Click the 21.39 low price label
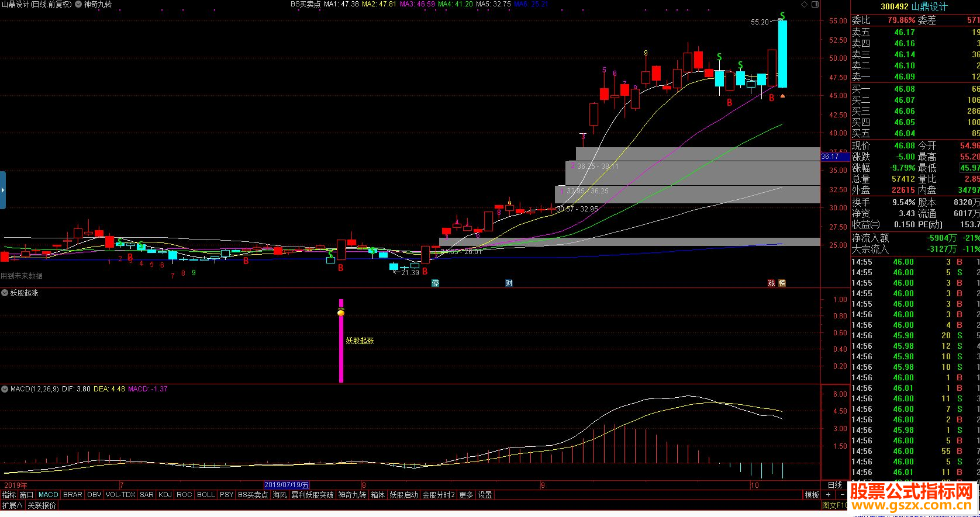 tap(410, 273)
